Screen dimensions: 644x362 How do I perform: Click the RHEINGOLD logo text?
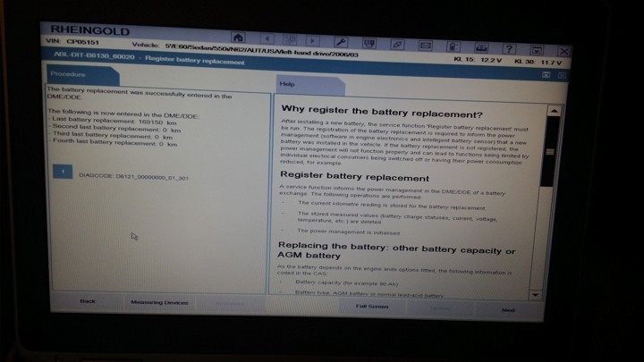[90, 30]
